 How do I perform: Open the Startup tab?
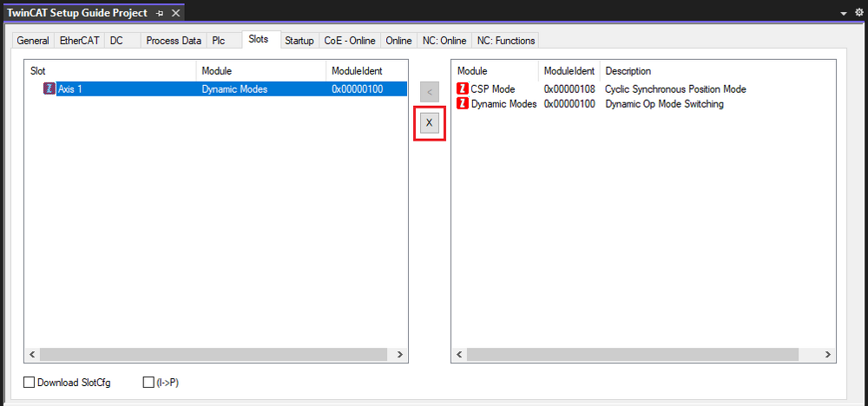pyautogui.click(x=299, y=41)
